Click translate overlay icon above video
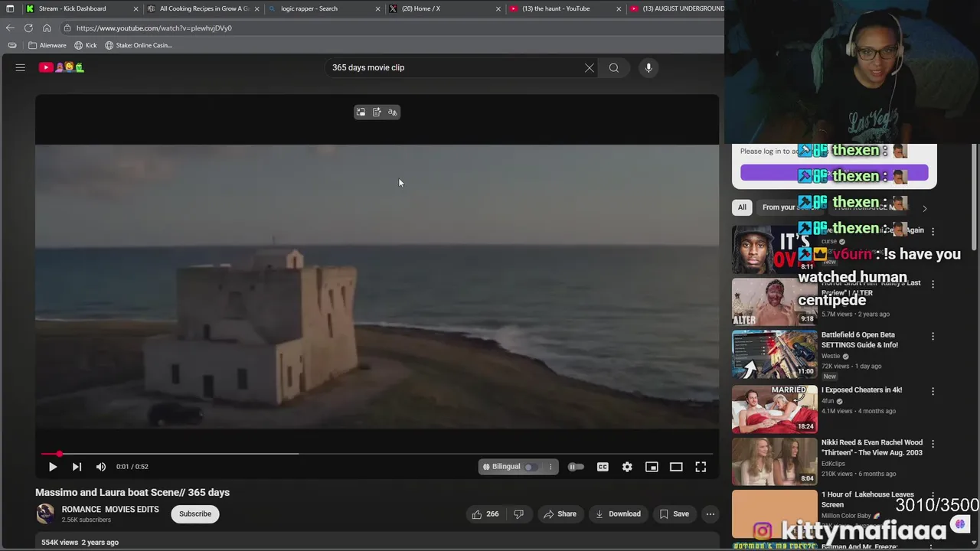The height and width of the screenshot is (551, 980). 393,112
